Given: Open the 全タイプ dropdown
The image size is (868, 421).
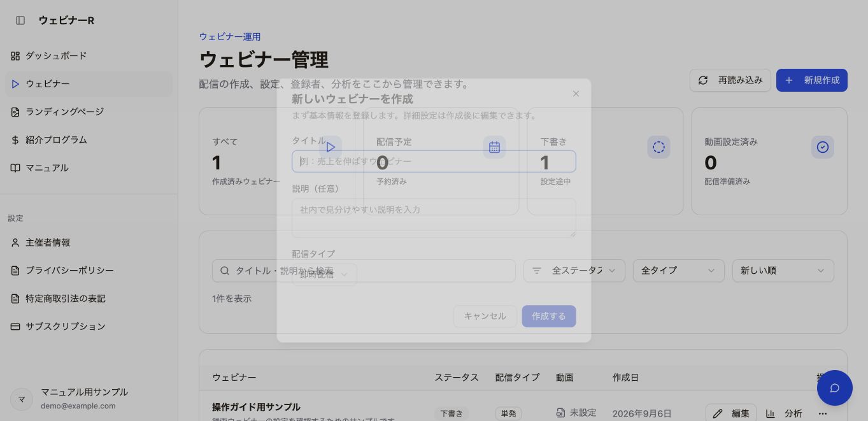Looking at the screenshot, I should coord(679,271).
